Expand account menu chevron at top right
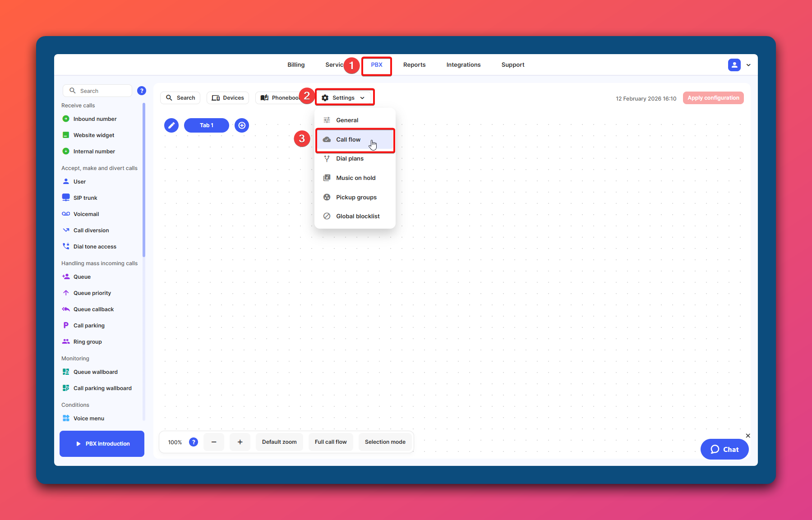This screenshot has width=812, height=520. (749, 65)
